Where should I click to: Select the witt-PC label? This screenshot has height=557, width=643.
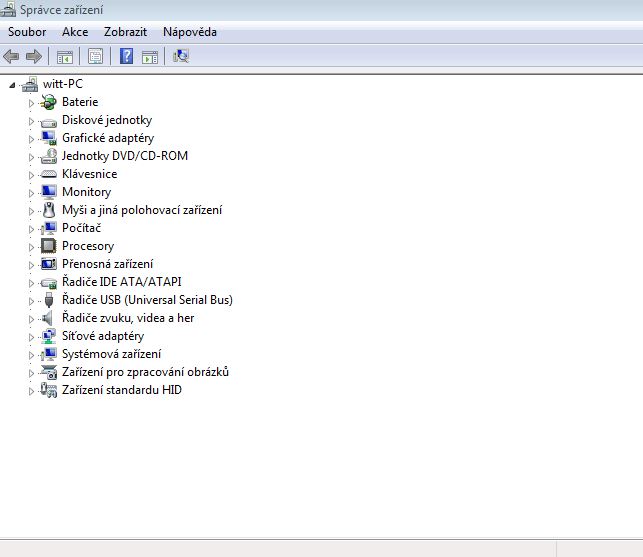click(x=63, y=84)
